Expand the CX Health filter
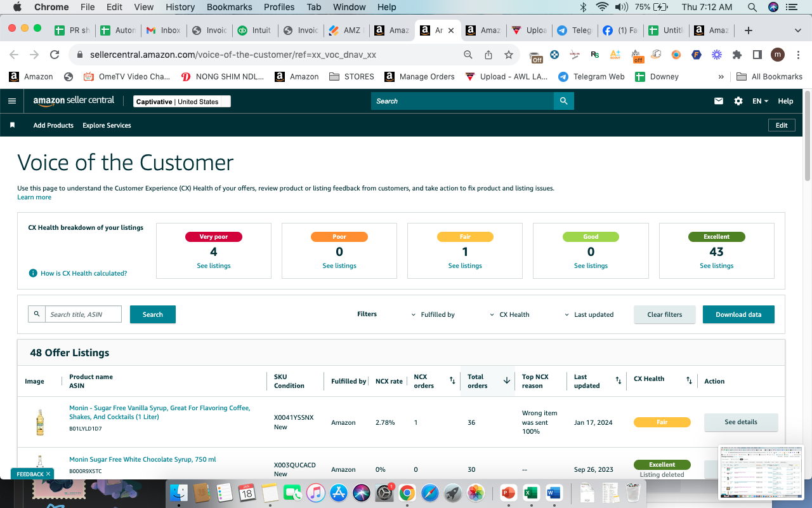Image resolution: width=812 pixels, height=508 pixels. (509, 314)
